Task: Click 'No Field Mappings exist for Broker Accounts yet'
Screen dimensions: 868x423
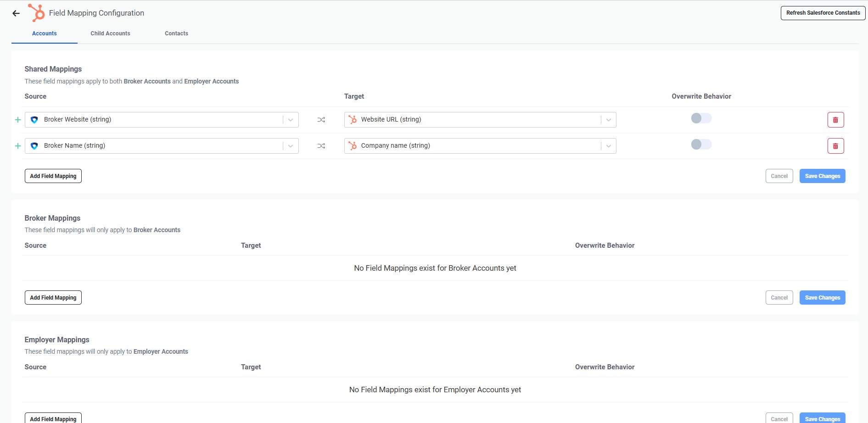Action: point(435,268)
